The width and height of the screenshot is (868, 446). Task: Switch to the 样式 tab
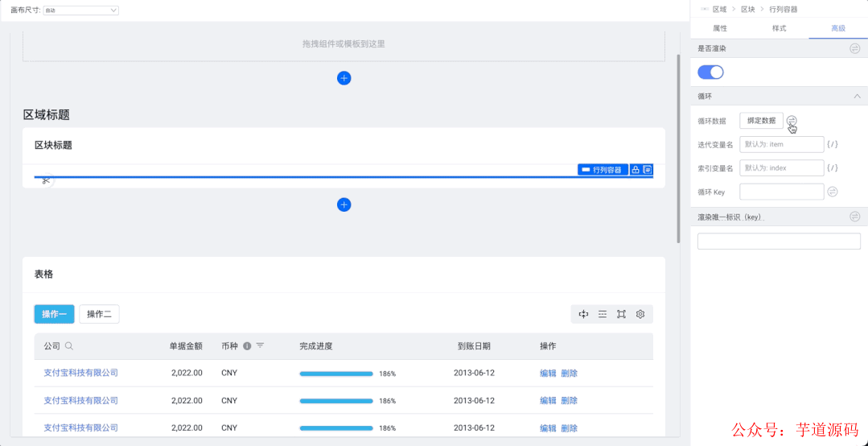[x=779, y=28]
